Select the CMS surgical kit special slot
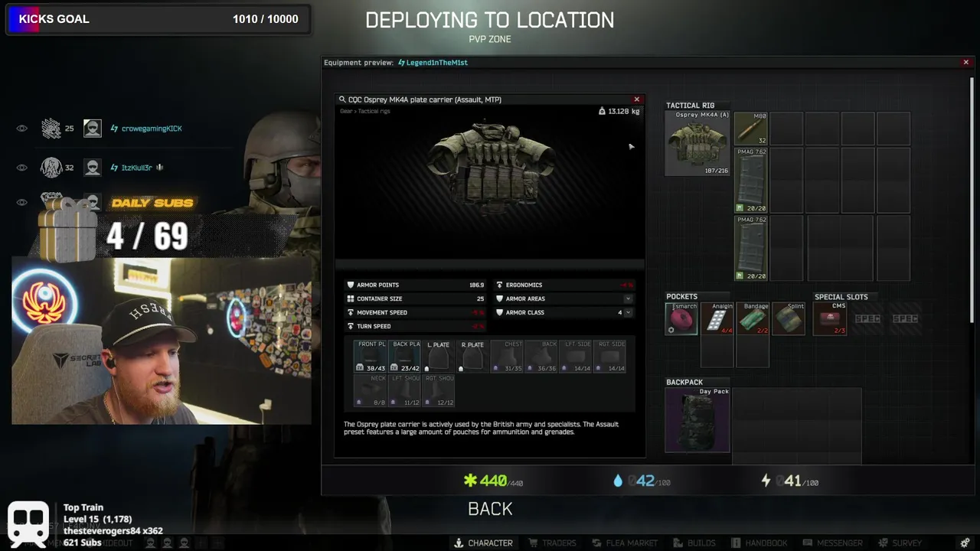980x551 pixels. pyautogui.click(x=830, y=318)
